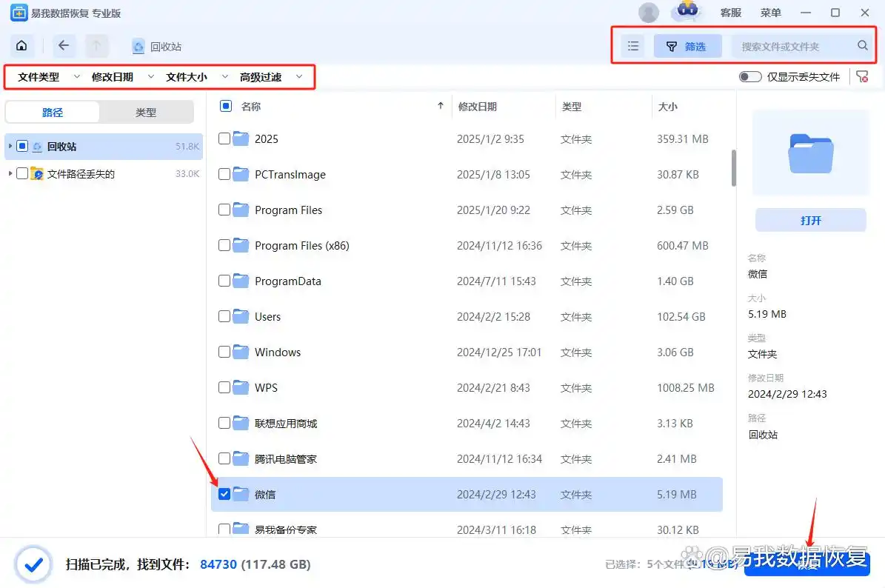
Task: Check the 文件路径丢失的 checkbox
Action: 22,173
